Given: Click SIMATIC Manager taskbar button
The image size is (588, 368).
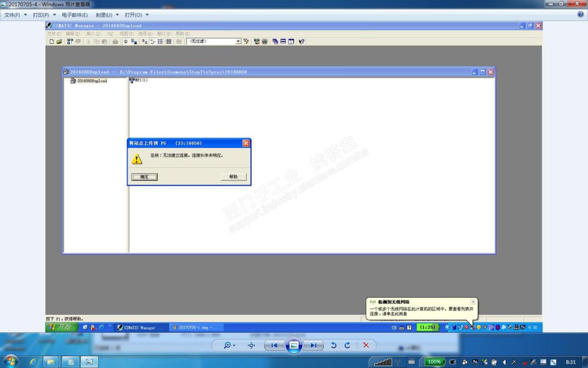Looking at the screenshot, I should coord(141,328).
